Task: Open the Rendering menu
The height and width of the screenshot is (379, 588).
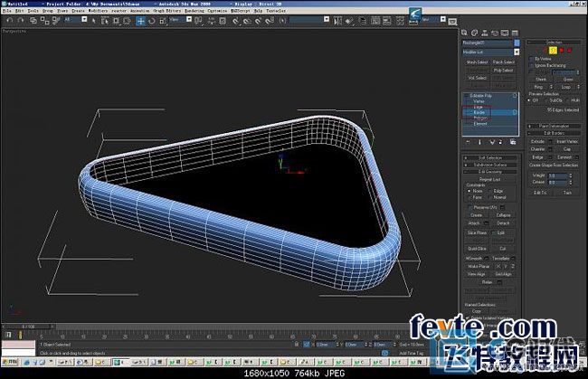Action: tap(194, 11)
